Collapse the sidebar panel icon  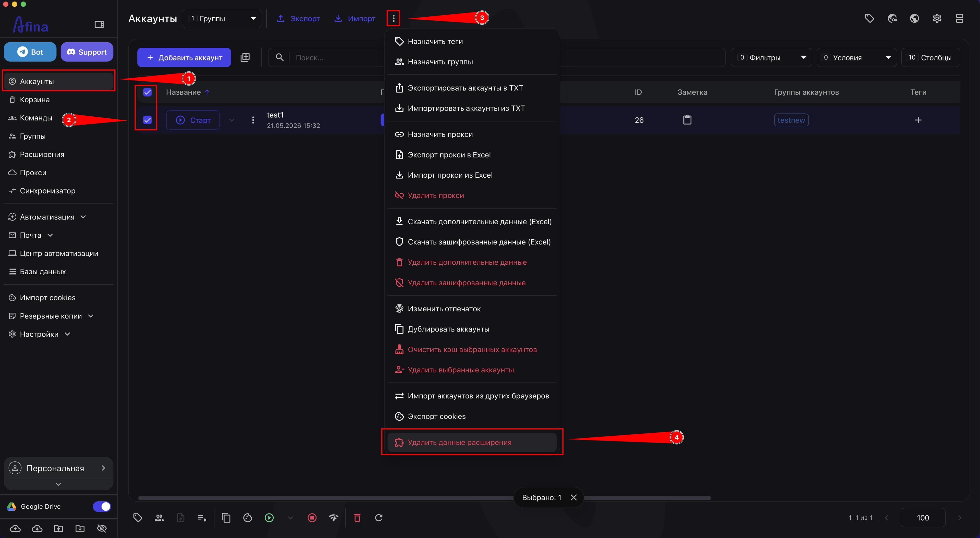[x=99, y=25]
